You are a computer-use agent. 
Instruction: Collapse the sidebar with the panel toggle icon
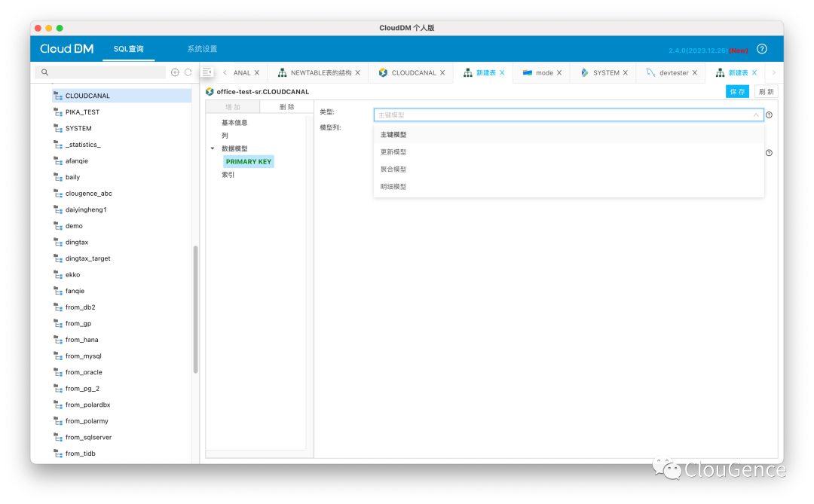point(207,72)
